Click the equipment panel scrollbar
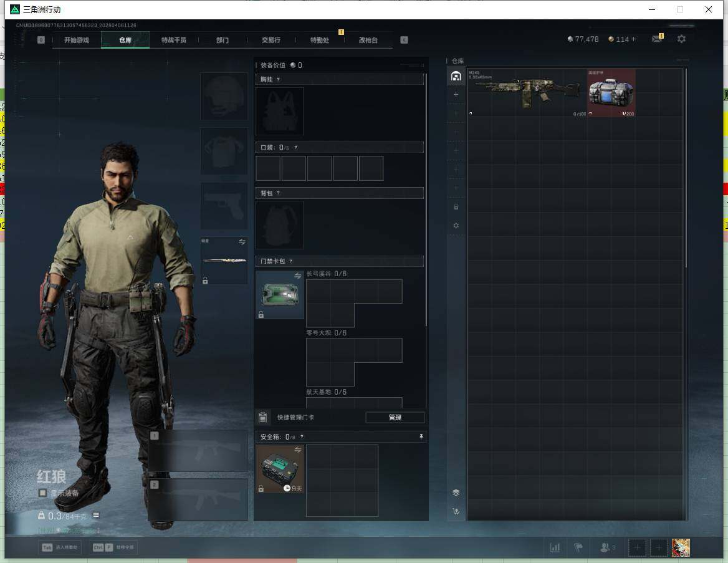Screen dimensions: 728x563 426,200
